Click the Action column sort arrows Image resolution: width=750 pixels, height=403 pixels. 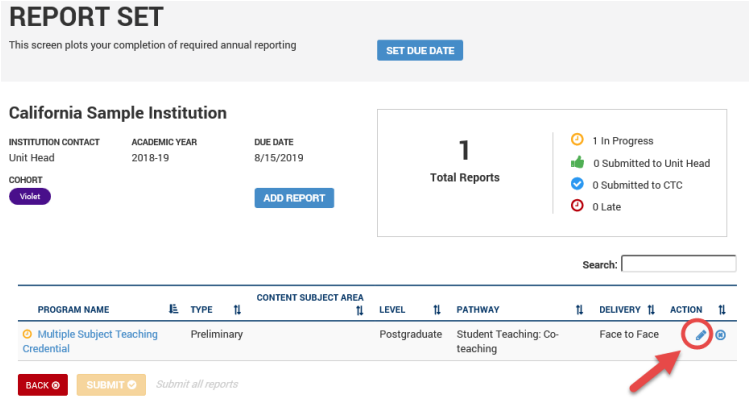(x=722, y=310)
